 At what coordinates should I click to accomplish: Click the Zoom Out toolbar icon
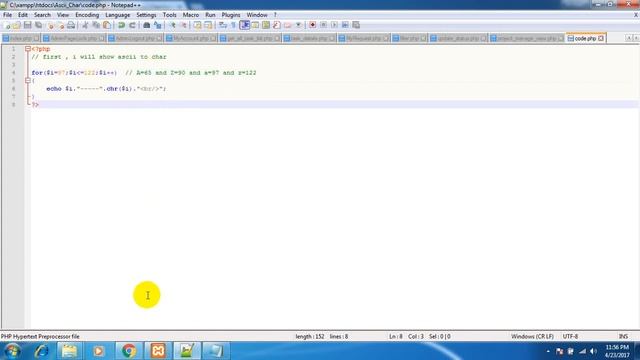pyautogui.click(x=184, y=25)
